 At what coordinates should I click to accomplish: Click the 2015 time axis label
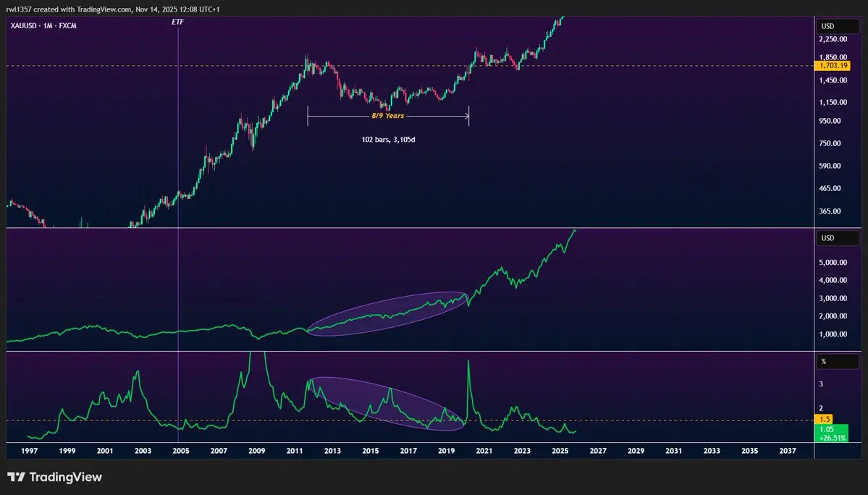(x=371, y=451)
